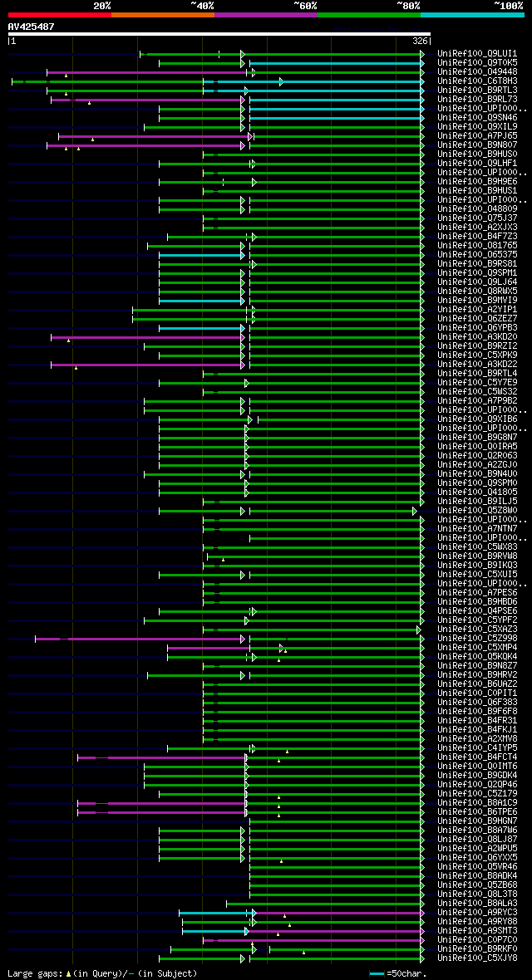
Task: Click hit label UniRef100_C5WX83
Action: (477, 547)
